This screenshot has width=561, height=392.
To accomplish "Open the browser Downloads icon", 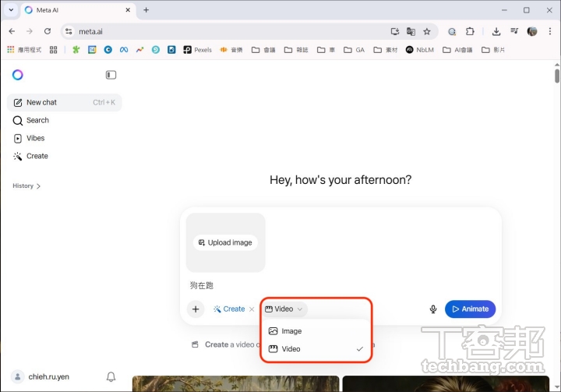I will coord(496,31).
